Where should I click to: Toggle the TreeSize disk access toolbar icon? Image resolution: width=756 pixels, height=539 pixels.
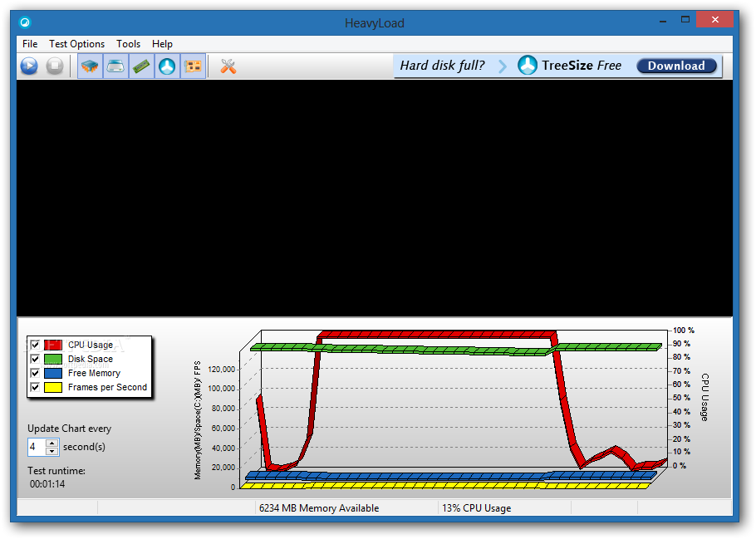[167, 66]
